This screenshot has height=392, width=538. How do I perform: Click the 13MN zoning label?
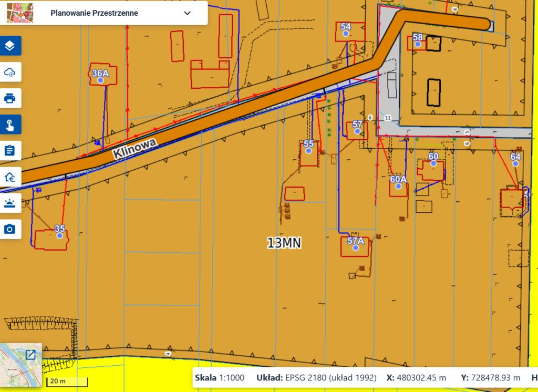coord(284,243)
